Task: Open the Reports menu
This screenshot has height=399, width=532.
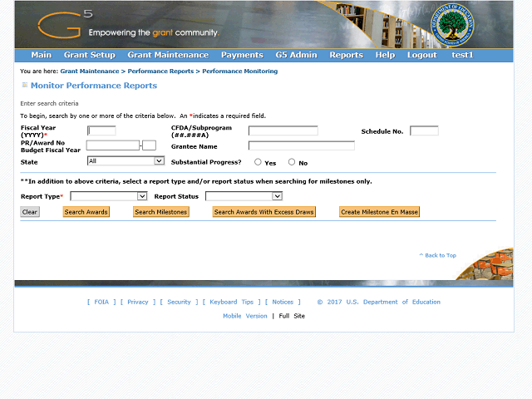Action: point(347,55)
